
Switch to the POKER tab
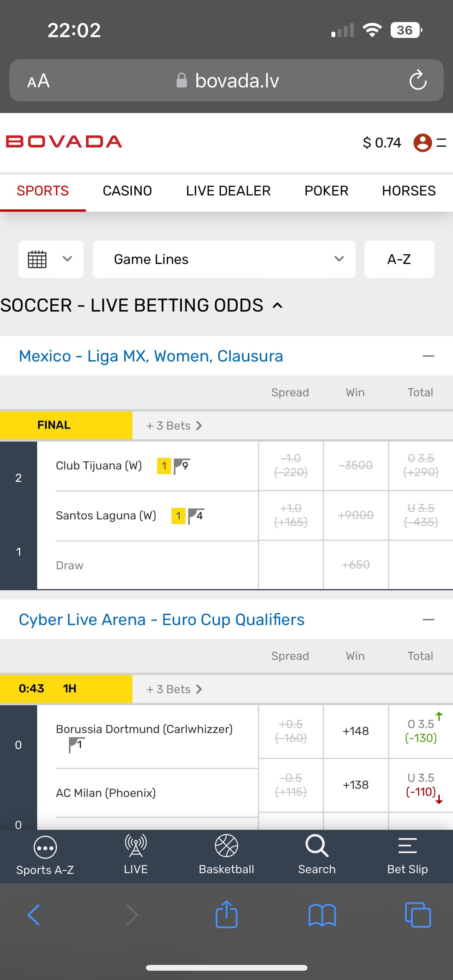(x=326, y=191)
